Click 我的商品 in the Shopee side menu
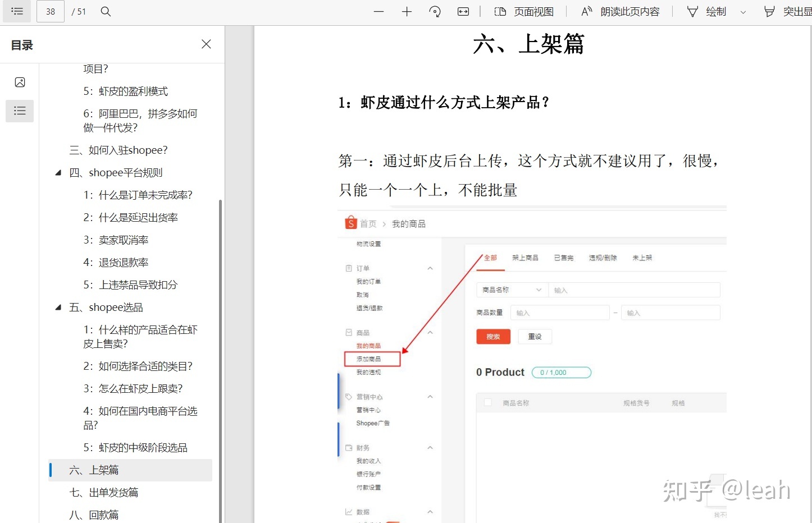Viewport: 812px width, 523px height. coord(368,346)
